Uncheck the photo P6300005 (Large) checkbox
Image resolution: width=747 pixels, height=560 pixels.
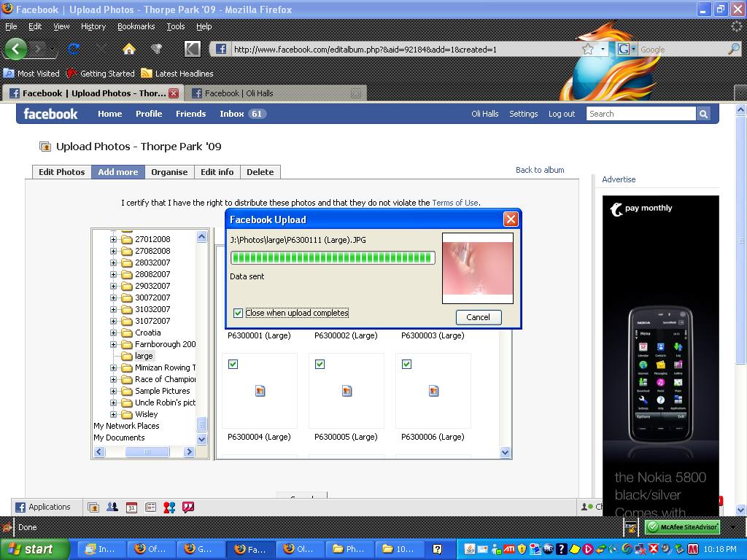pos(320,365)
